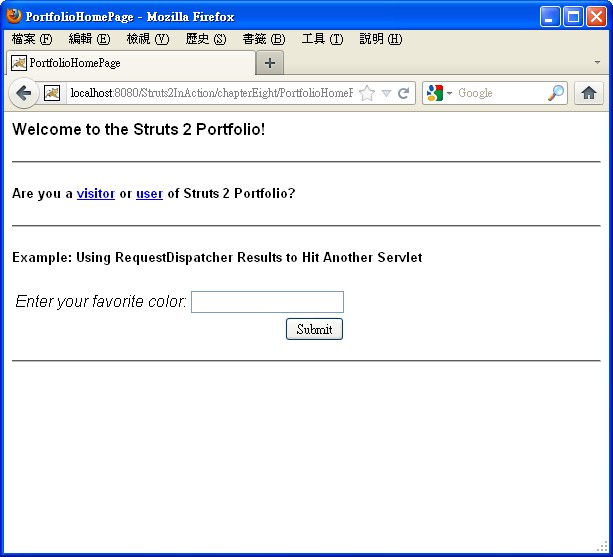Follow the visitor link
Image resolution: width=613 pixels, height=557 pixels.
click(96, 193)
